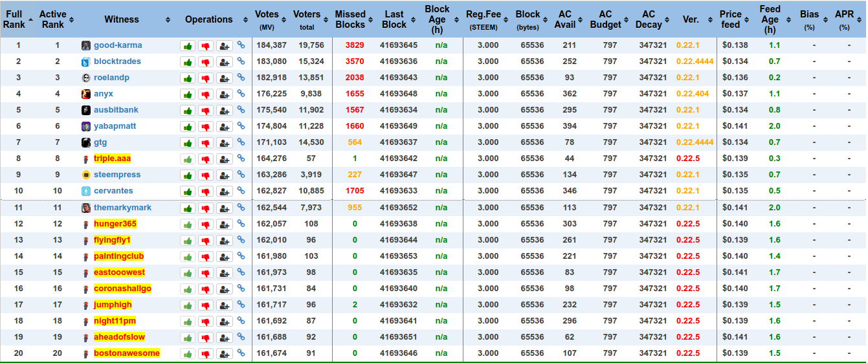Click add-user icon in bostonawesome row
This screenshot has width=868, height=363.
click(225, 354)
